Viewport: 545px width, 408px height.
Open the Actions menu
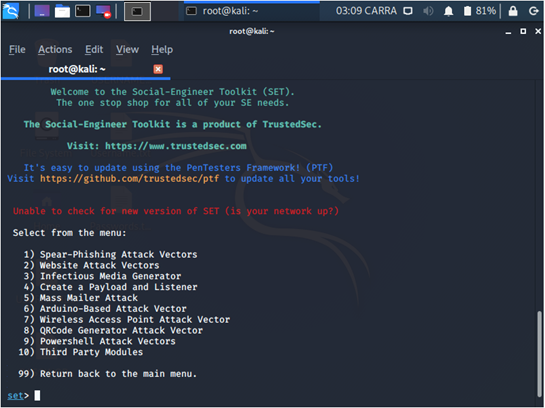coord(55,49)
